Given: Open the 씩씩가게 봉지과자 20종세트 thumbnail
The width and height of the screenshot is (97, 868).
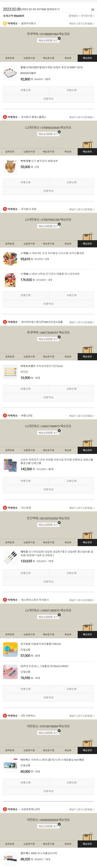Looking at the screenshot, I should tap(10, 167).
